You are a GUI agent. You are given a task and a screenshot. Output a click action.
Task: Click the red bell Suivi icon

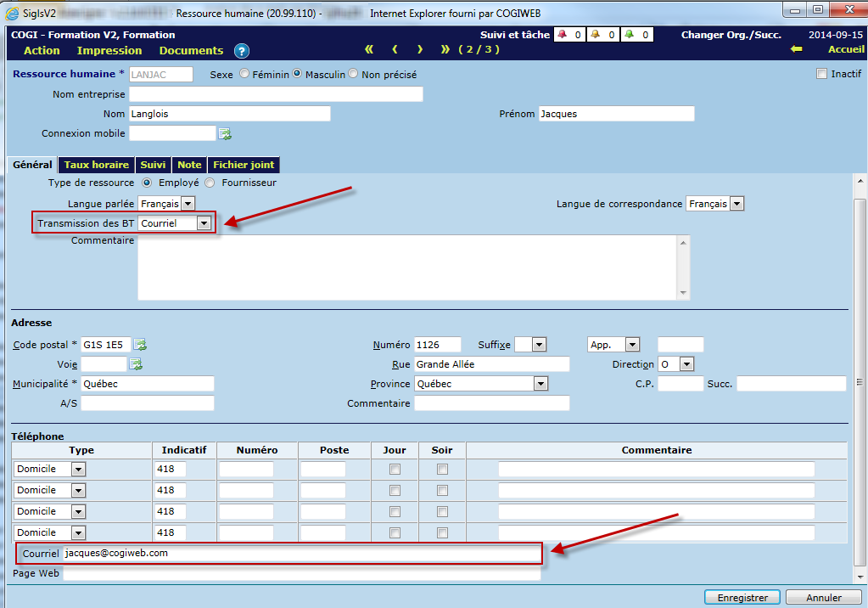(x=562, y=35)
